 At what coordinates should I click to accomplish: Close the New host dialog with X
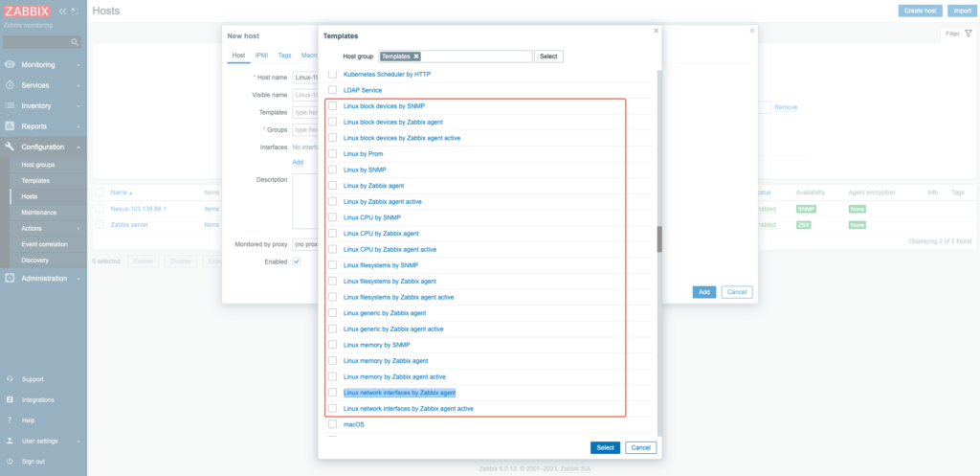pyautogui.click(x=752, y=30)
